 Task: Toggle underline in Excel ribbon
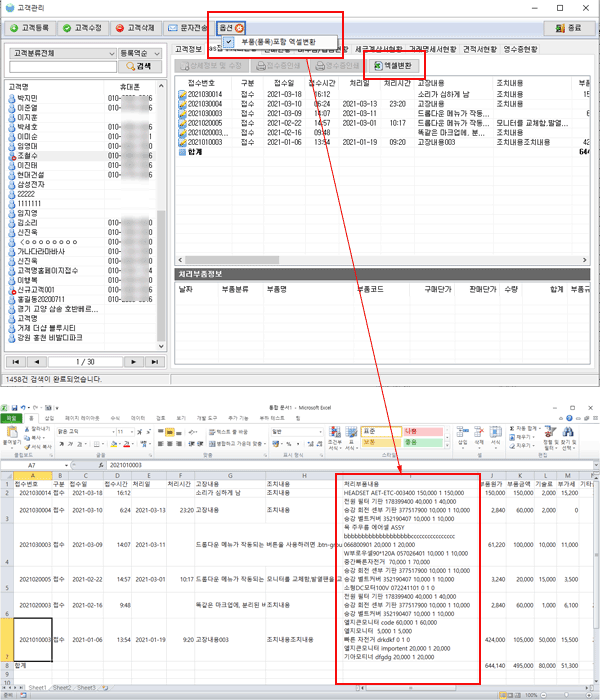click(80, 444)
